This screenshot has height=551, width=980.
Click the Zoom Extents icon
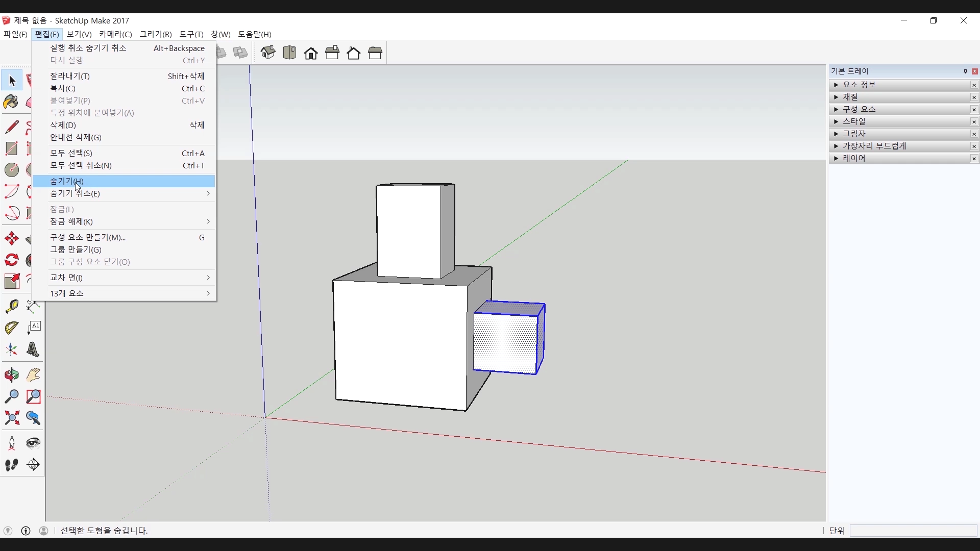point(11,418)
